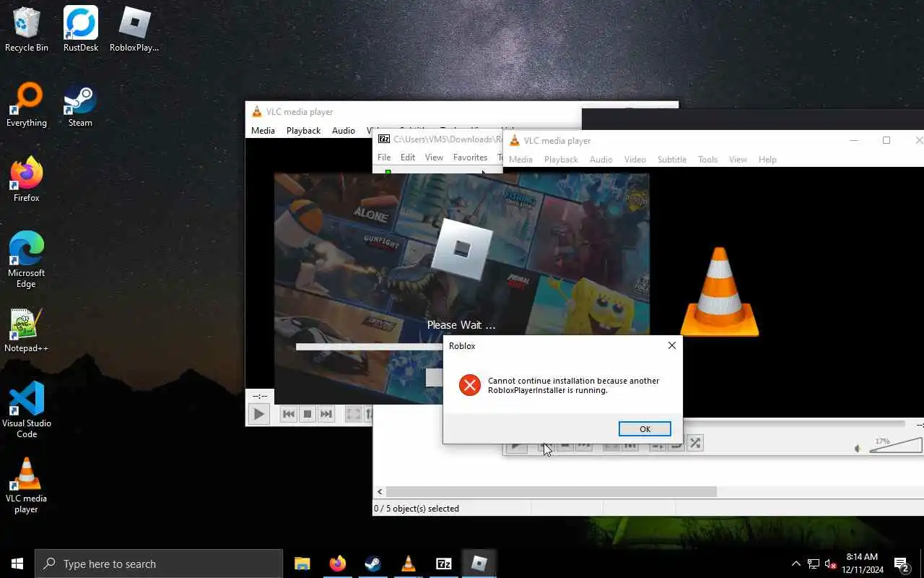Switch to Steam in the taskbar

coord(372,564)
